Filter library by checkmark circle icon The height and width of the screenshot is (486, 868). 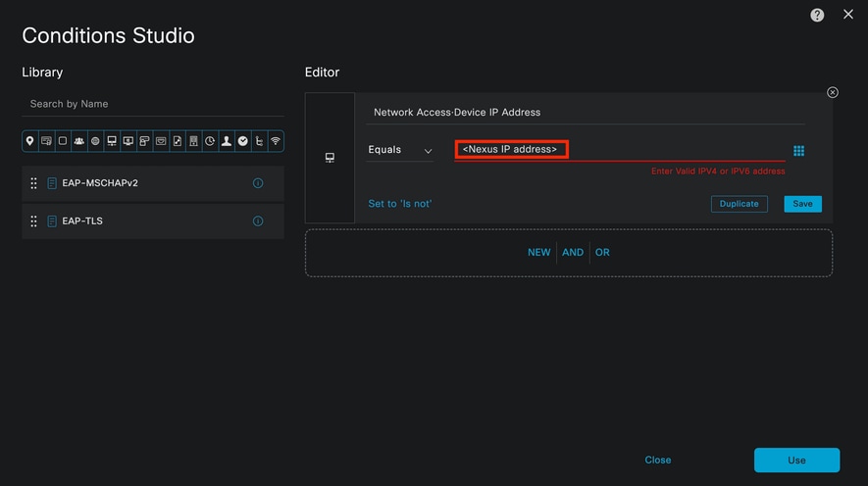pos(242,141)
